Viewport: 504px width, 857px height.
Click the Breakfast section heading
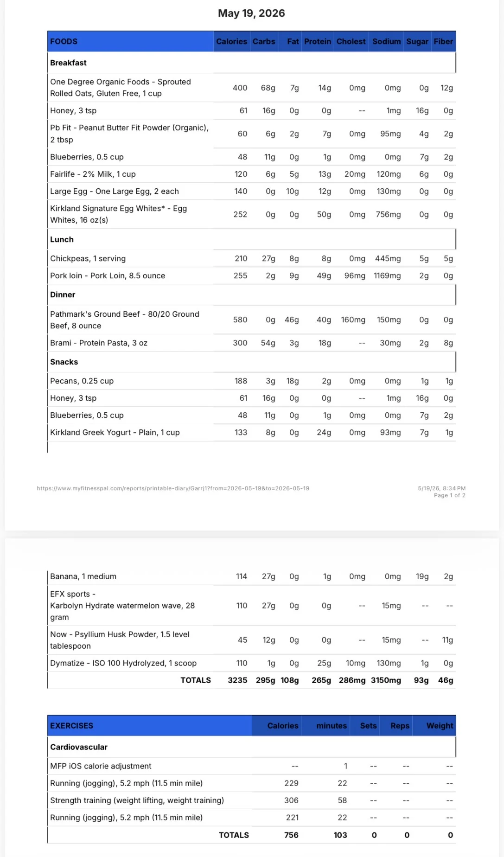(x=68, y=63)
